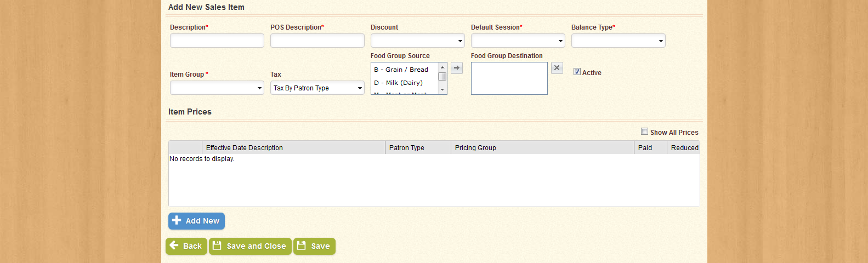Open the Discount dropdown
Screen dimensions: 868x263
[x=417, y=41]
